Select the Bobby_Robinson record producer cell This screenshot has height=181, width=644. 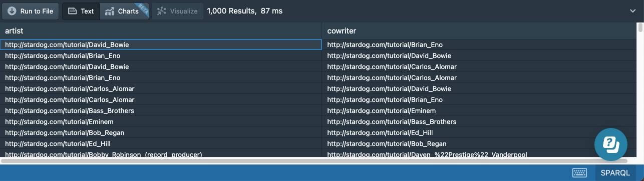point(161,153)
